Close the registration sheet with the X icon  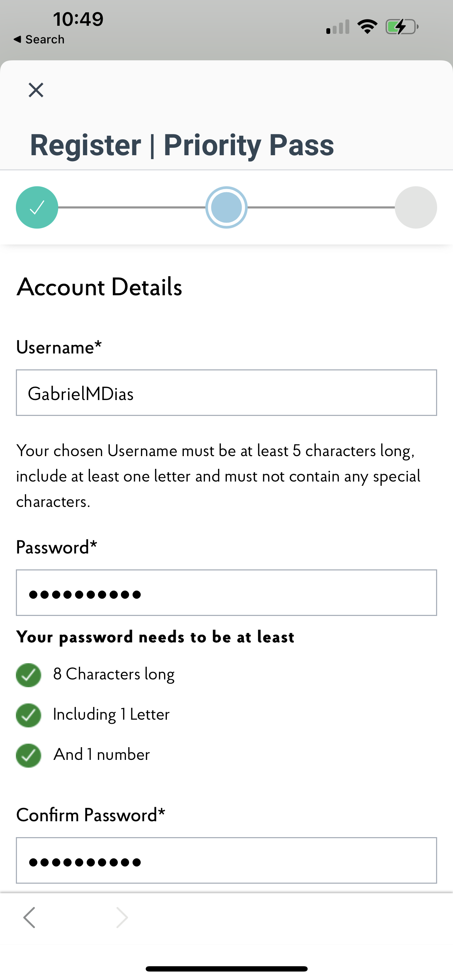tap(36, 90)
